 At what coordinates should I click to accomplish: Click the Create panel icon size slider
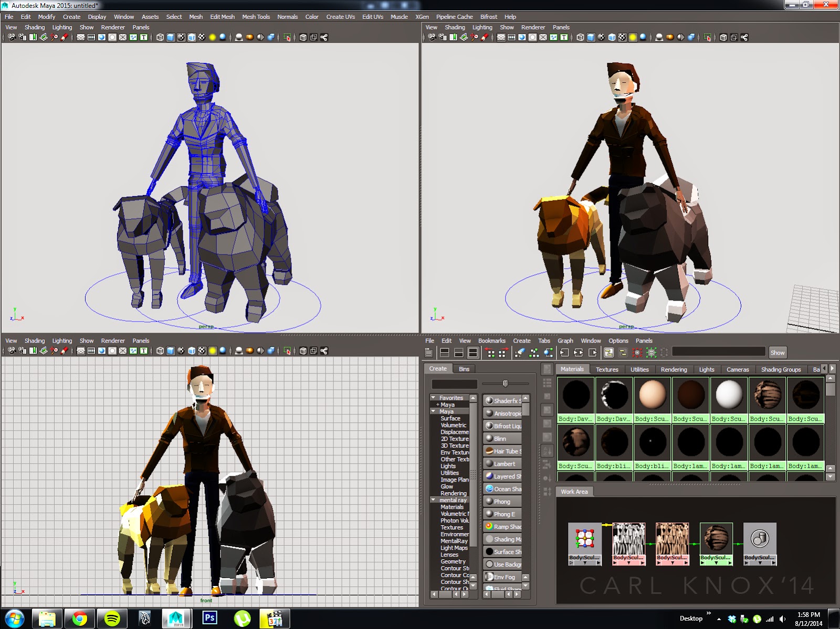pyautogui.click(x=505, y=383)
